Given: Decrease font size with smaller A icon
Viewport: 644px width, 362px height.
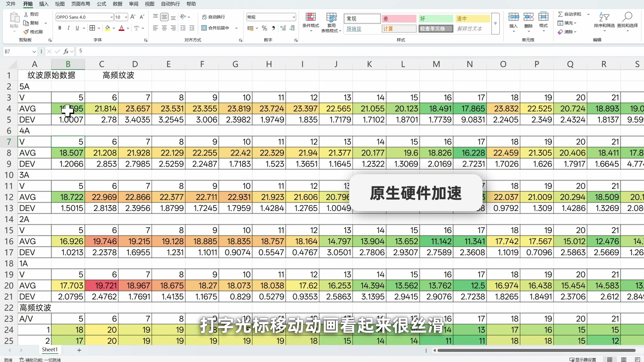Looking at the screenshot, I should click(142, 17).
